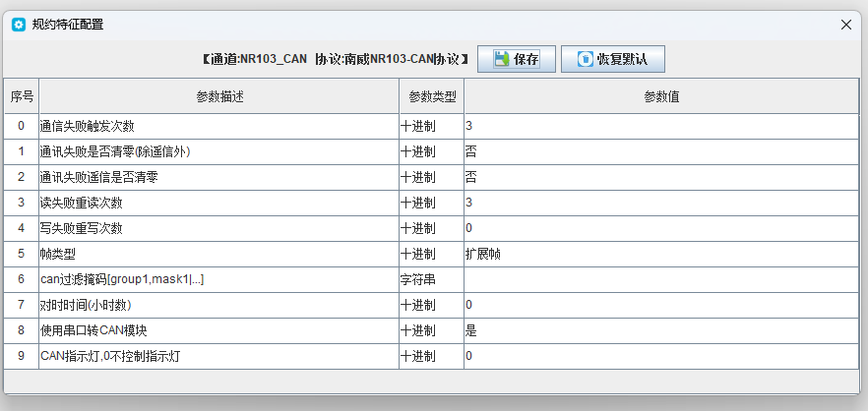Edit the 写失败重写次数 value cell

point(659,228)
